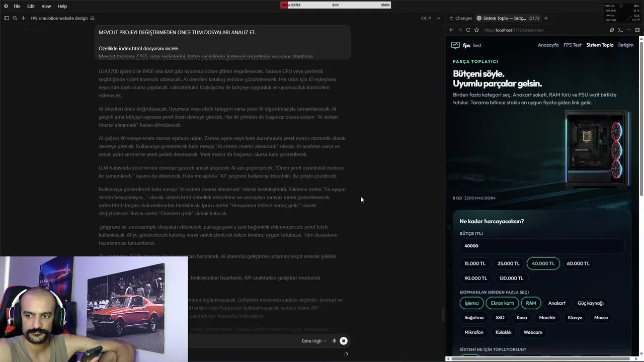Select the 60.000 TL budget chip
Image resolution: width=644 pixels, height=362 pixels.
point(578,263)
